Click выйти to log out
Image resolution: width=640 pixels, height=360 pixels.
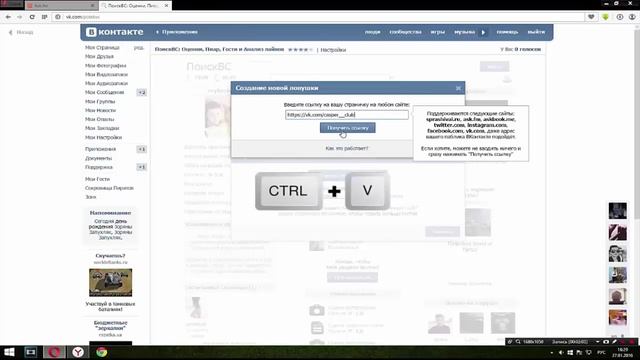point(536,32)
